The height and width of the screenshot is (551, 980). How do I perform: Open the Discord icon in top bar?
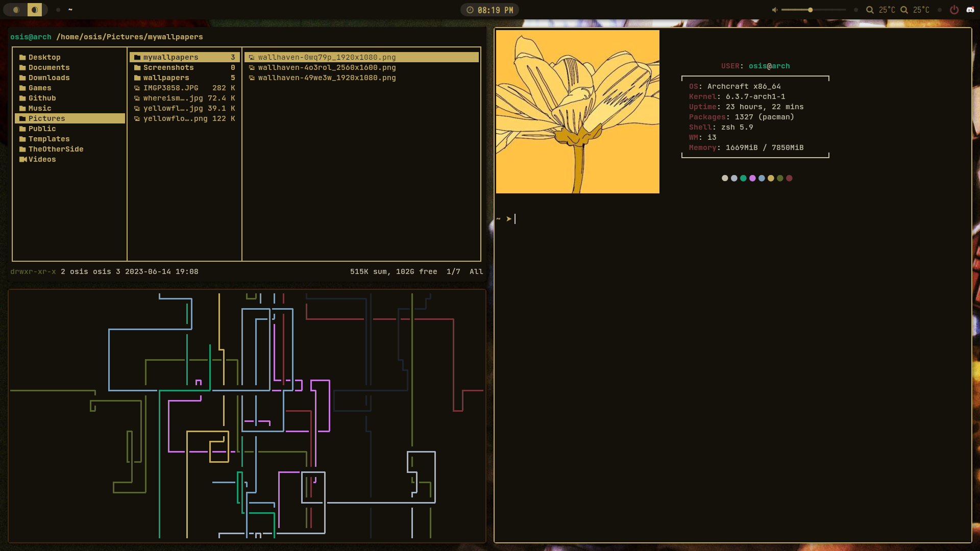coord(970,10)
